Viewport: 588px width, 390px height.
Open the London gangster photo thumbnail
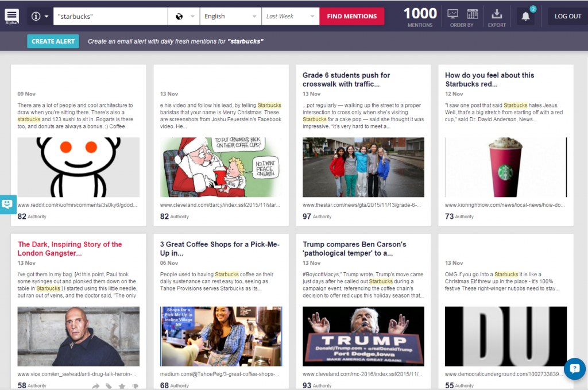coord(78,337)
